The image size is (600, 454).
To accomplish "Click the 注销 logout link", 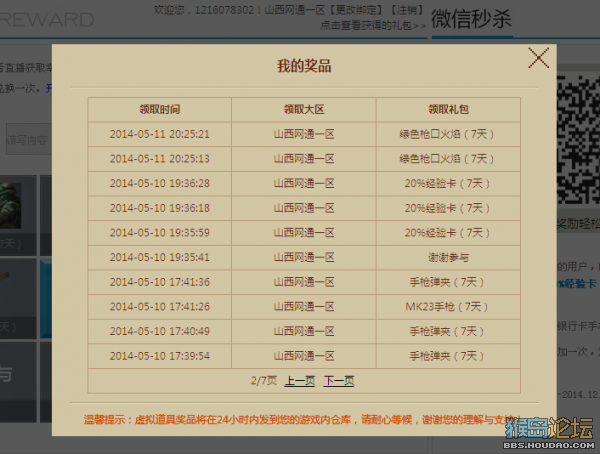I will pos(407,10).
